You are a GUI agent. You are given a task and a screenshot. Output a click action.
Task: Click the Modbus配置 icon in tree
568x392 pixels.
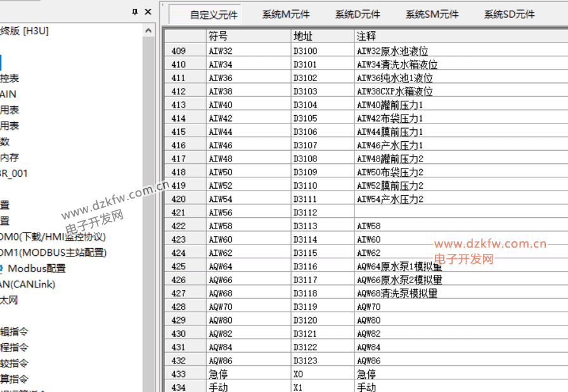coord(2,269)
